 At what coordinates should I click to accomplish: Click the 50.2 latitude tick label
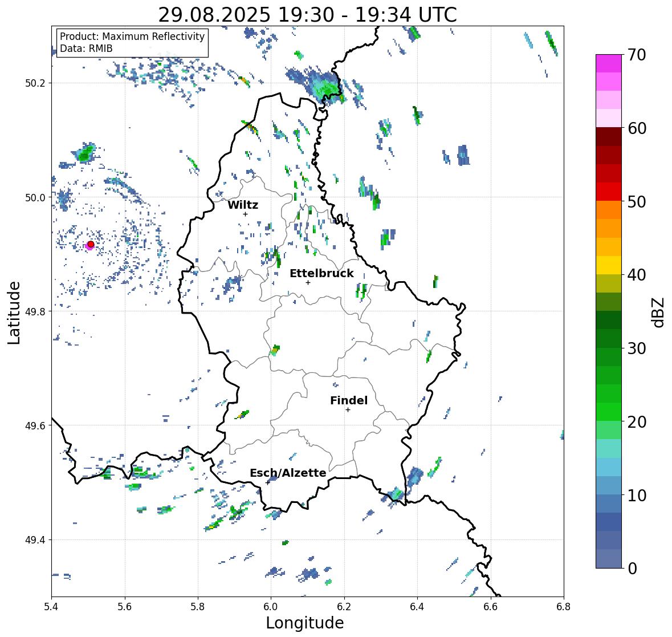(x=35, y=83)
